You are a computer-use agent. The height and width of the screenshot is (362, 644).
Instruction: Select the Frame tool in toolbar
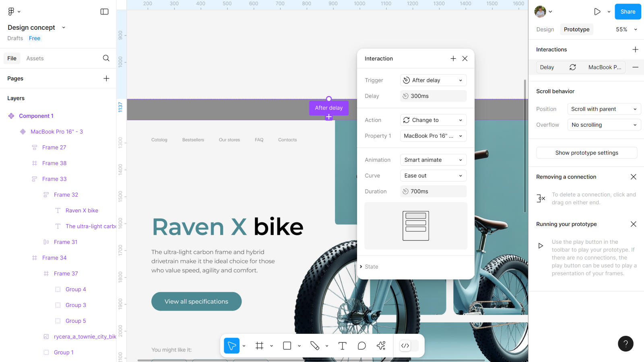coord(259,346)
